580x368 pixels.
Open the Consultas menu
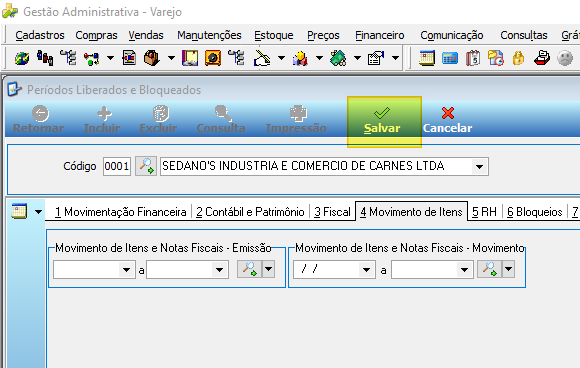(x=524, y=35)
